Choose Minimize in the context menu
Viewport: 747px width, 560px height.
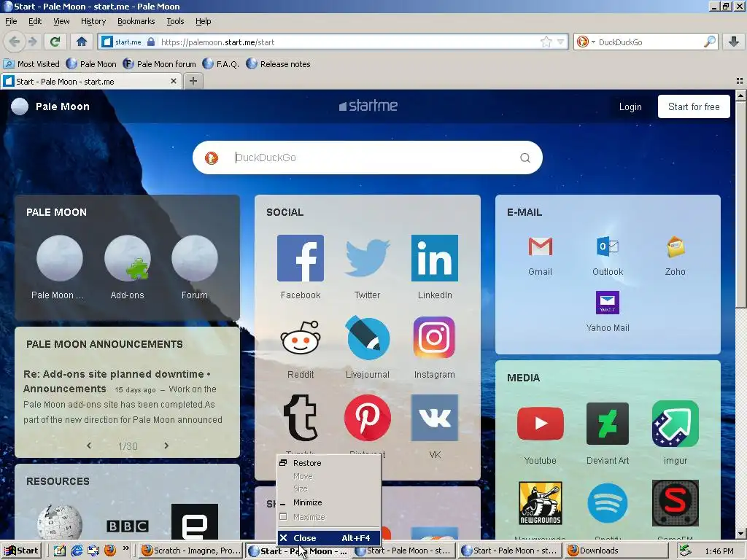point(329,502)
